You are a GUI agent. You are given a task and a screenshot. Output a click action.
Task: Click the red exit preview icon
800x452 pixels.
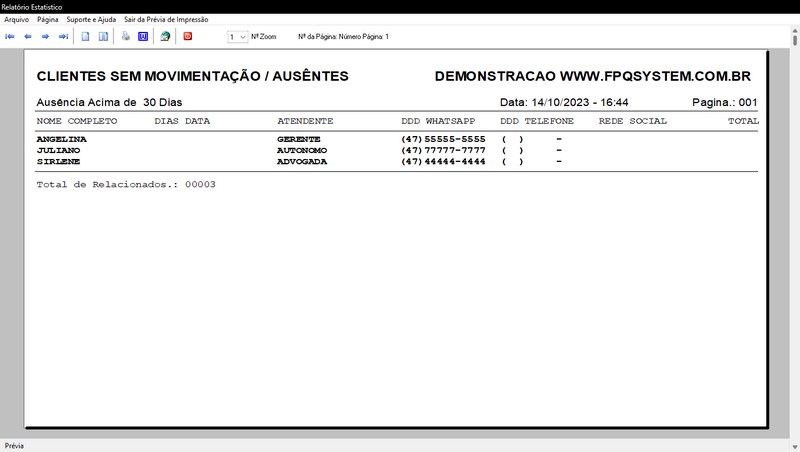[x=188, y=36]
